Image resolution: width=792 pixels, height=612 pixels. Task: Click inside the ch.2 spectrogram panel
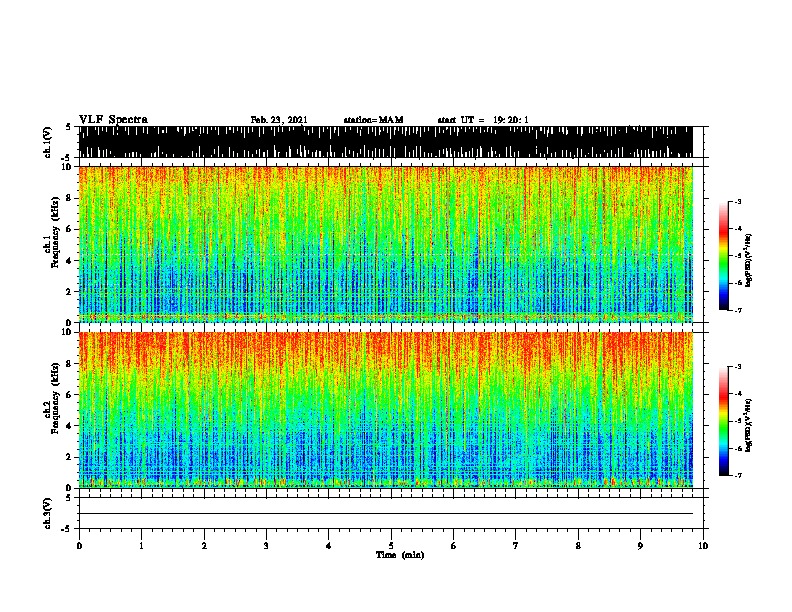pos(385,410)
